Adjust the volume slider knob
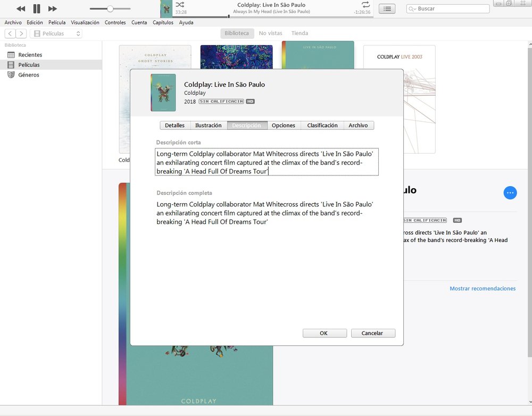The width and height of the screenshot is (532, 416). [x=110, y=9]
